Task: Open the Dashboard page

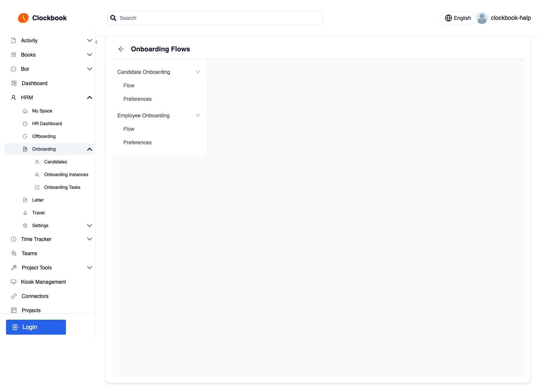Action: tap(34, 83)
